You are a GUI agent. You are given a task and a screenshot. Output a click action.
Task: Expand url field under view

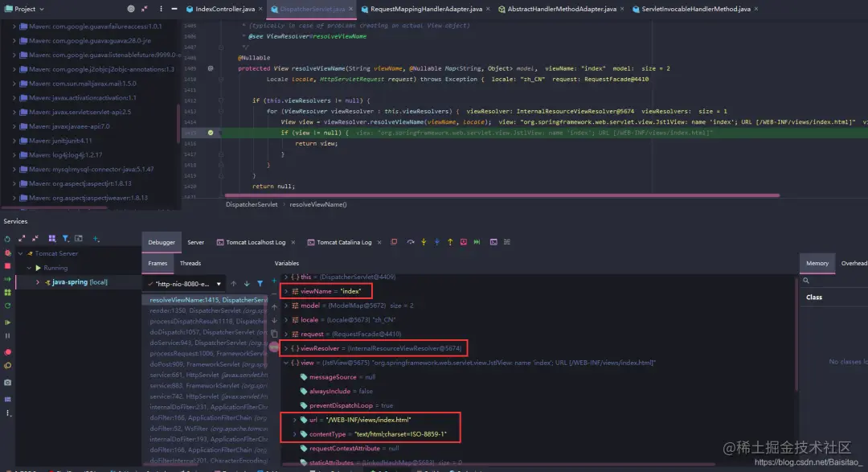(x=295, y=420)
